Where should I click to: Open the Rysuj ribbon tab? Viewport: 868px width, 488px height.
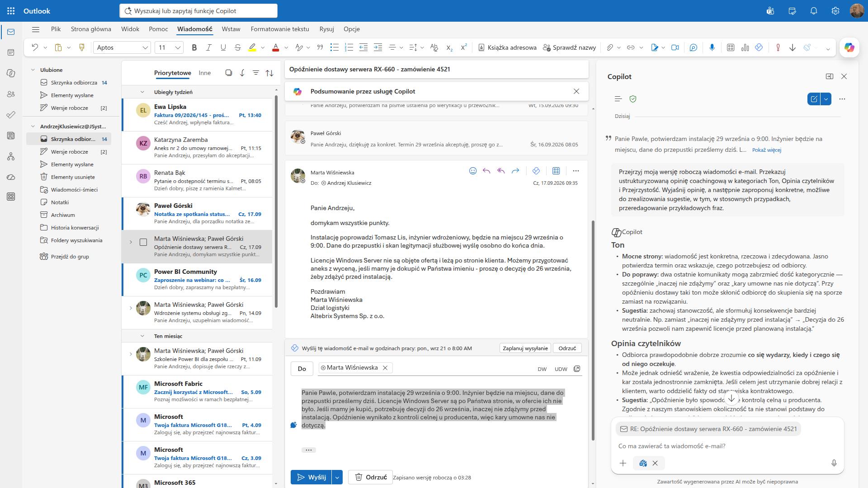326,29
